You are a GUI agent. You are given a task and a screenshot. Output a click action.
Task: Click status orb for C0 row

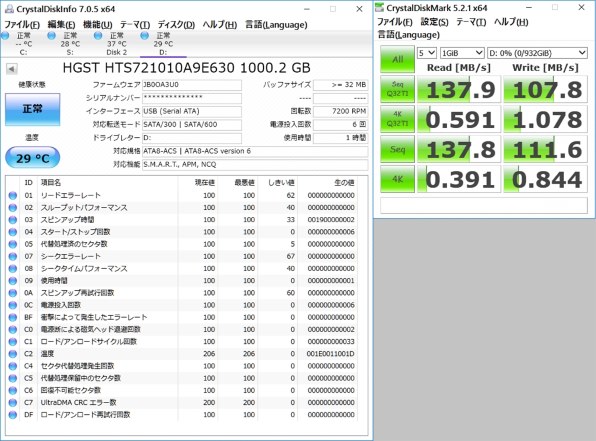point(13,329)
